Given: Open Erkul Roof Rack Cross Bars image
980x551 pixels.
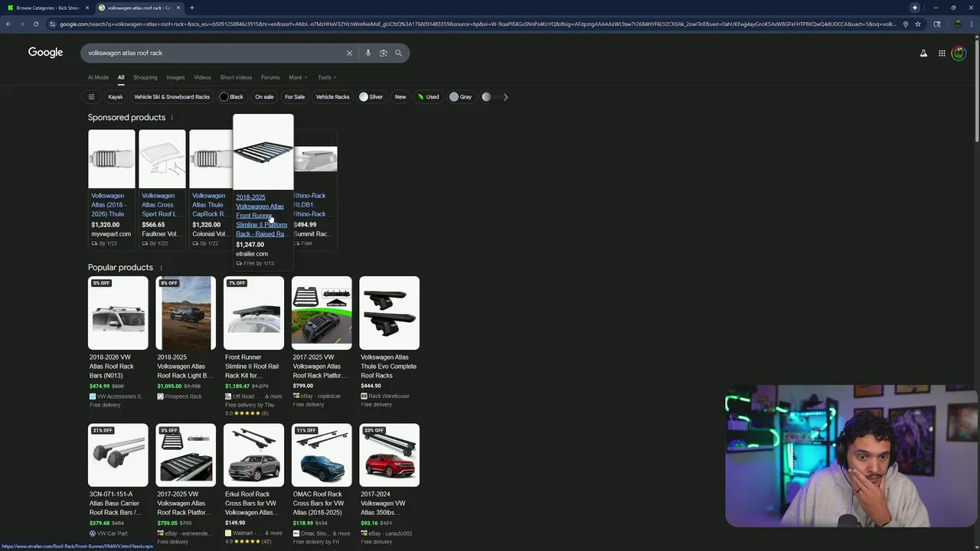Looking at the screenshot, I should 253,455.
